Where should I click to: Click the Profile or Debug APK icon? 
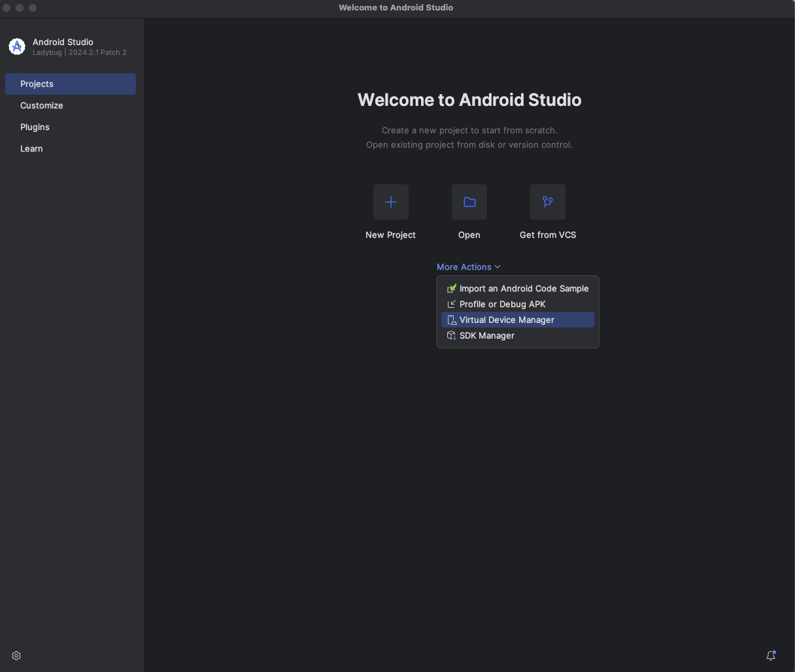point(451,305)
